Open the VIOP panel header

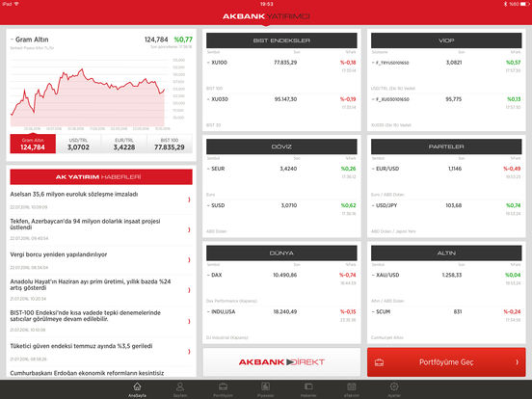[x=446, y=40]
